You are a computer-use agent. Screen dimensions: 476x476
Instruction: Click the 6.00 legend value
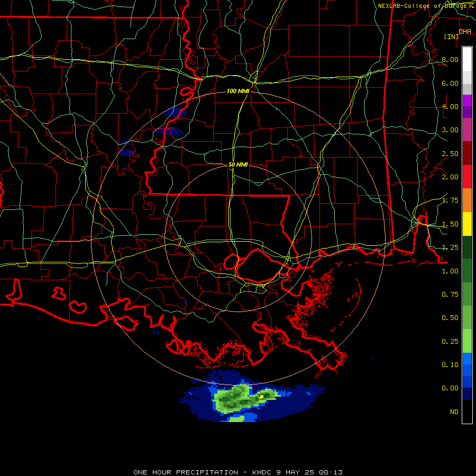click(450, 83)
